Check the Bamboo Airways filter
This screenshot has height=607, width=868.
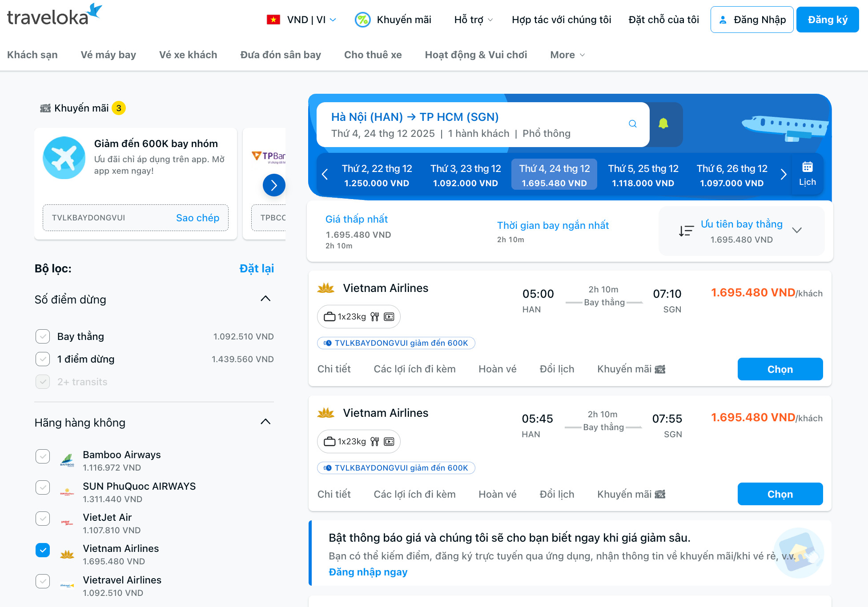tap(43, 456)
